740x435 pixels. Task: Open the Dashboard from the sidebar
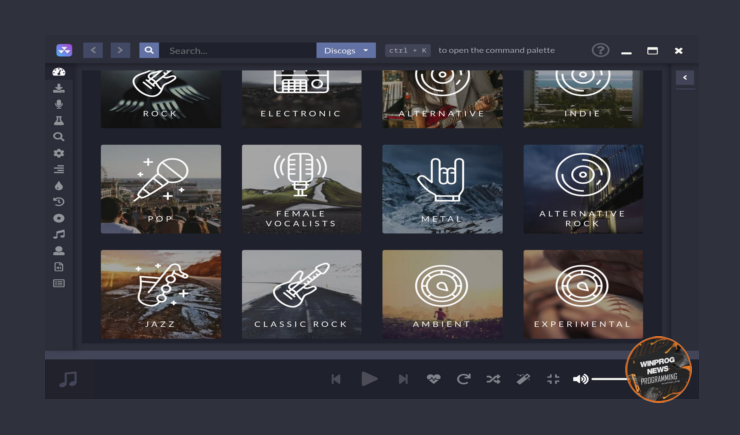58,73
